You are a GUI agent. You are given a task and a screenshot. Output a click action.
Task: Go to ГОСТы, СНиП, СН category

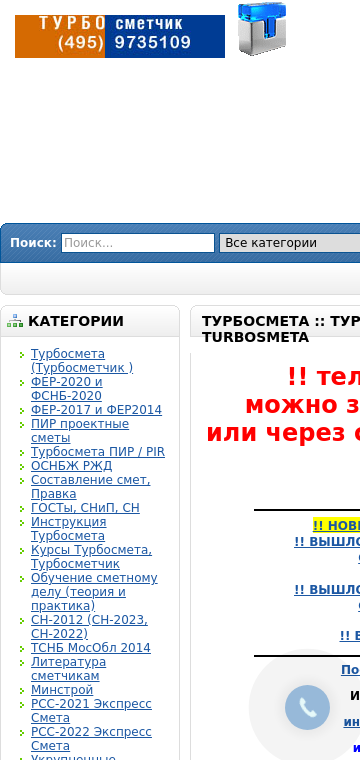point(85,507)
